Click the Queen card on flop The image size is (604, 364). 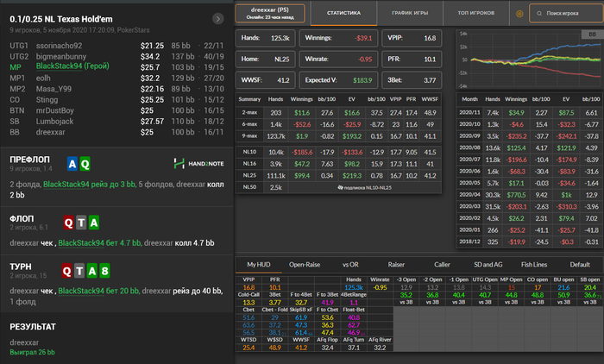click(69, 222)
